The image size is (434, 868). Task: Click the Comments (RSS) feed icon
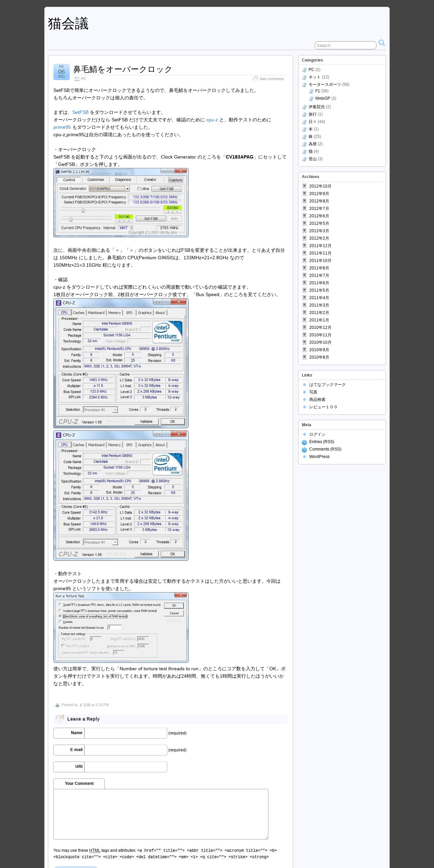pos(304,450)
